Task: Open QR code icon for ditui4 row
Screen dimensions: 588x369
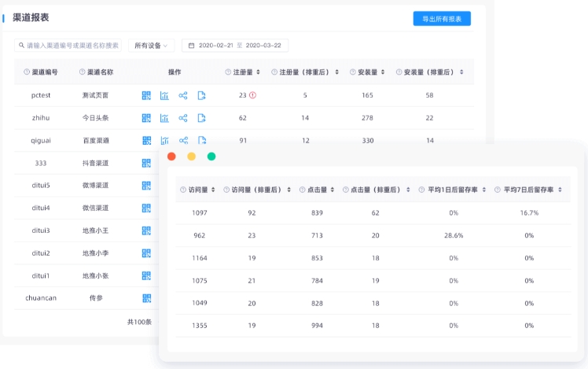Action: point(146,208)
